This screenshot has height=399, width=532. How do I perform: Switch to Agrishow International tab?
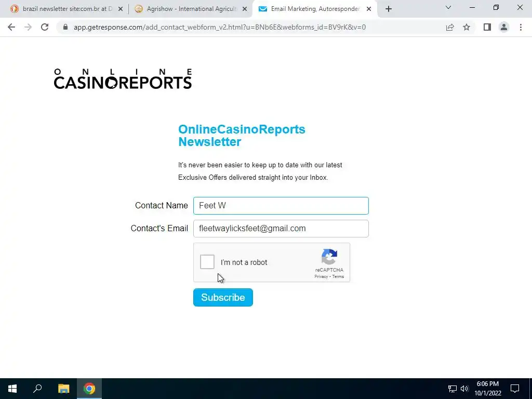click(x=191, y=9)
